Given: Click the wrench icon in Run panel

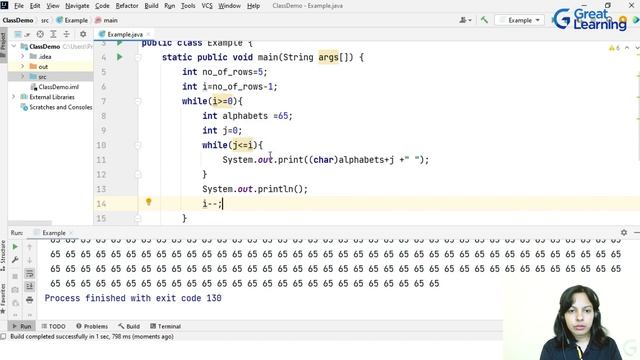Looking at the screenshot, I should point(15,260).
